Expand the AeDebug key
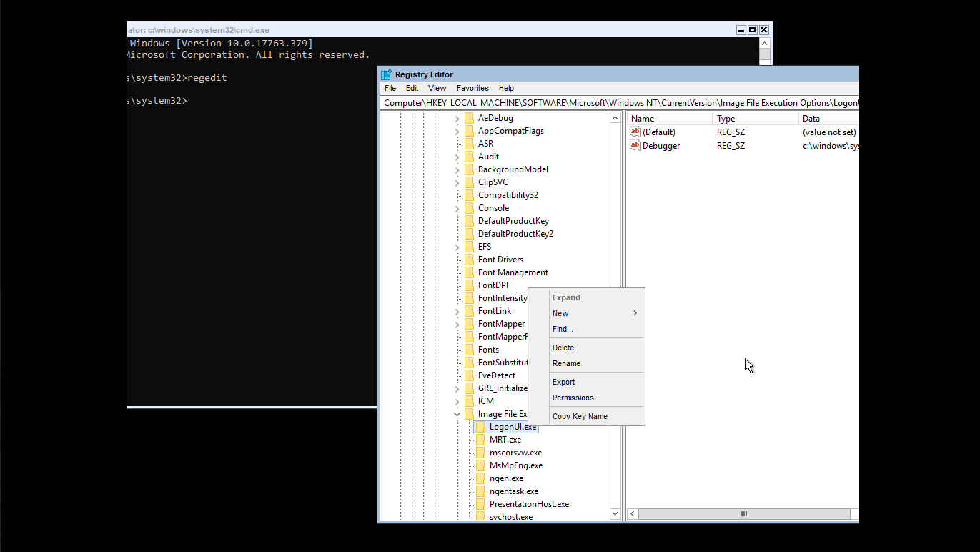 pyautogui.click(x=457, y=118)
